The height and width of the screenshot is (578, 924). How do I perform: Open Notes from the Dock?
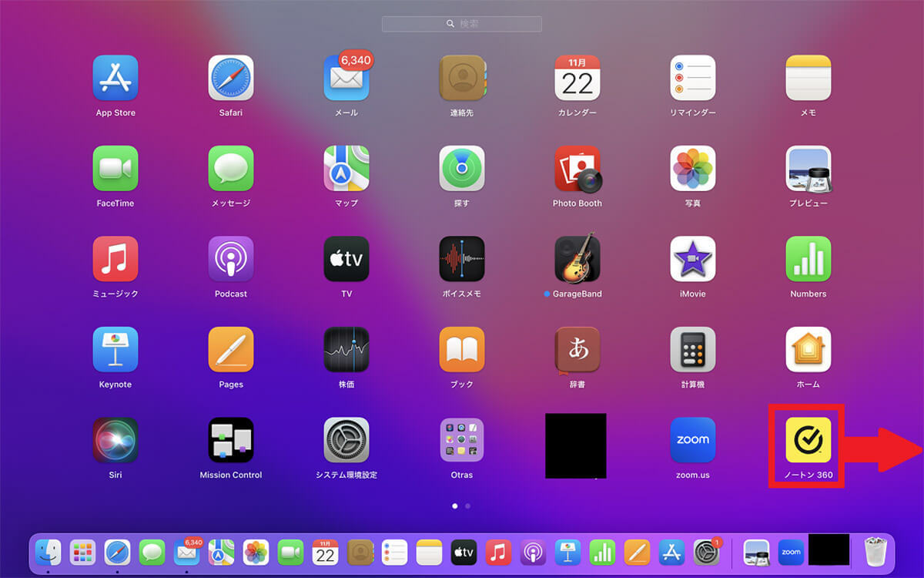pos(429,552)
